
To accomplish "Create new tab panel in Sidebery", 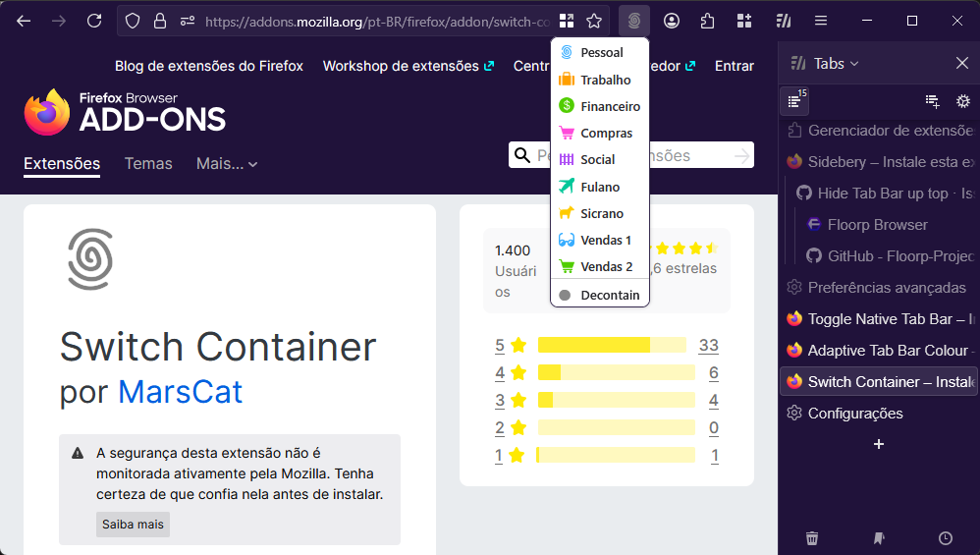I will pos(933,101).
